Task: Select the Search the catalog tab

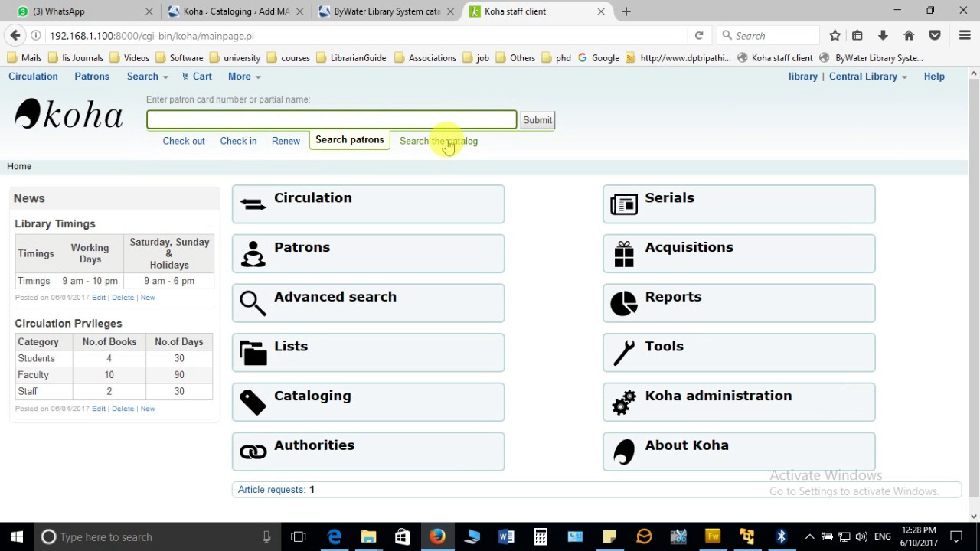Action: coord(439,141)
